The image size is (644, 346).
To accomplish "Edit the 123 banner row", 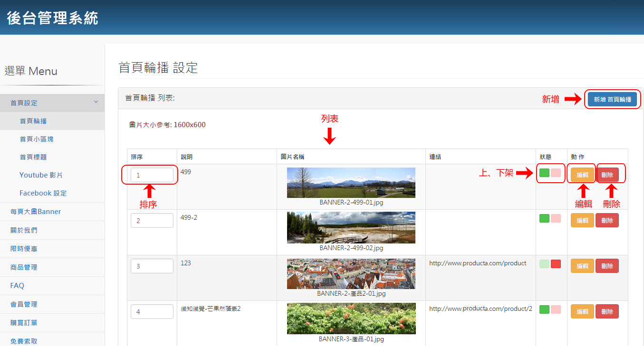I will 582,266.
